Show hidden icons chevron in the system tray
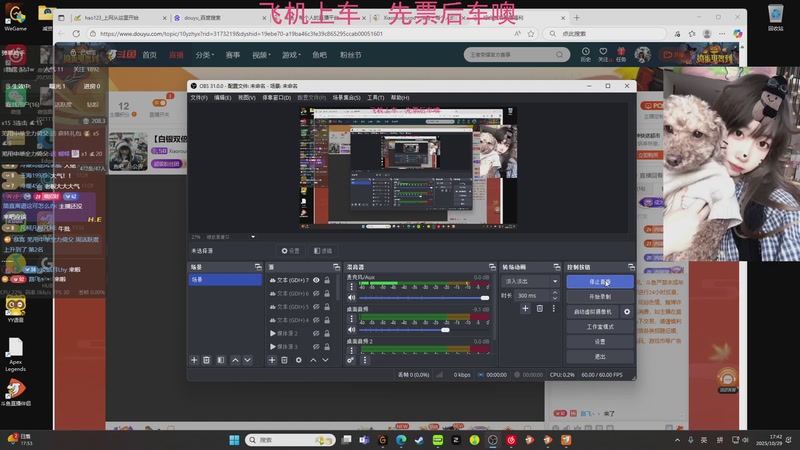800x450 pixels. point(678,440)
